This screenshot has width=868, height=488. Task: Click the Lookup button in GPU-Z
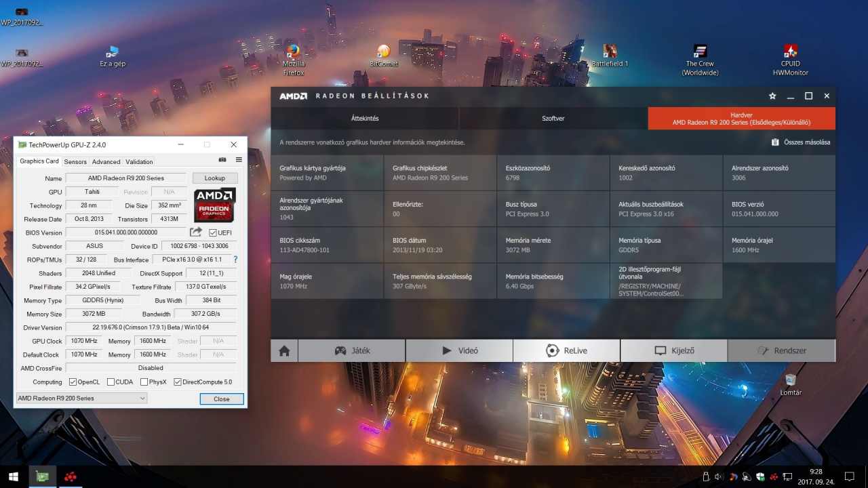[215, 178]
